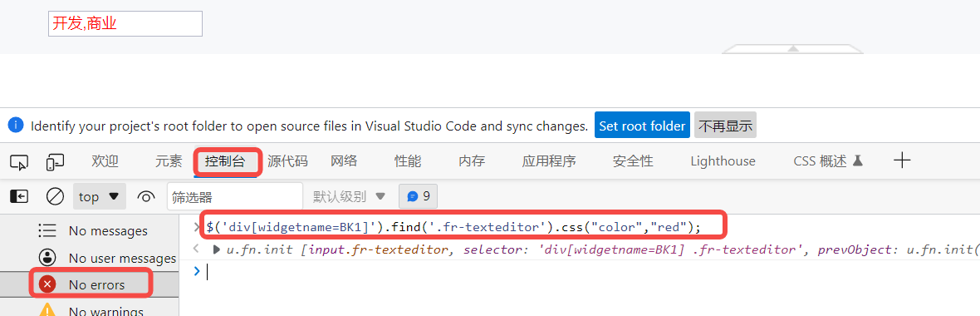This screenshot has height=316, width=980.
Task: Toggle device emulation icon
Action: (x=55, y=162)
